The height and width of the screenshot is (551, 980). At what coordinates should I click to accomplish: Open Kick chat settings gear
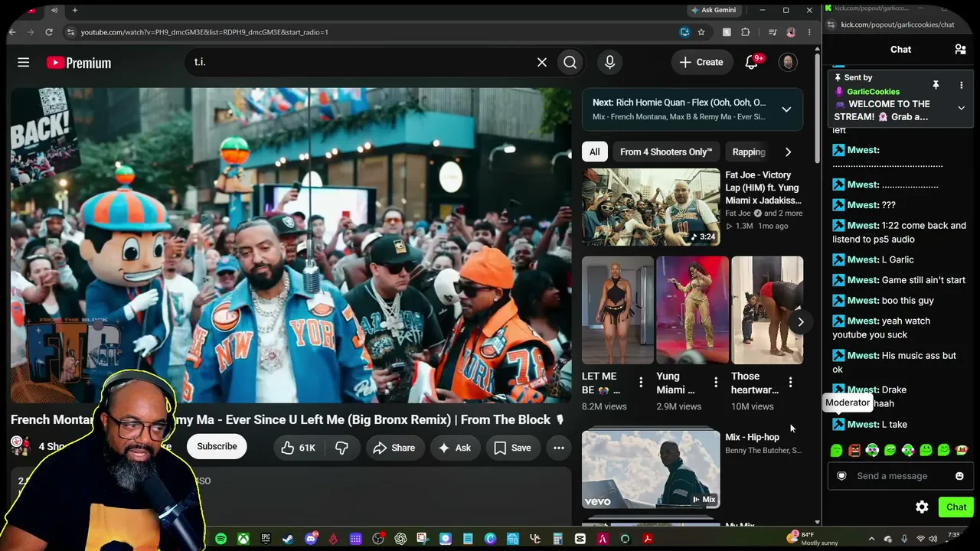(x=922, y=507)
